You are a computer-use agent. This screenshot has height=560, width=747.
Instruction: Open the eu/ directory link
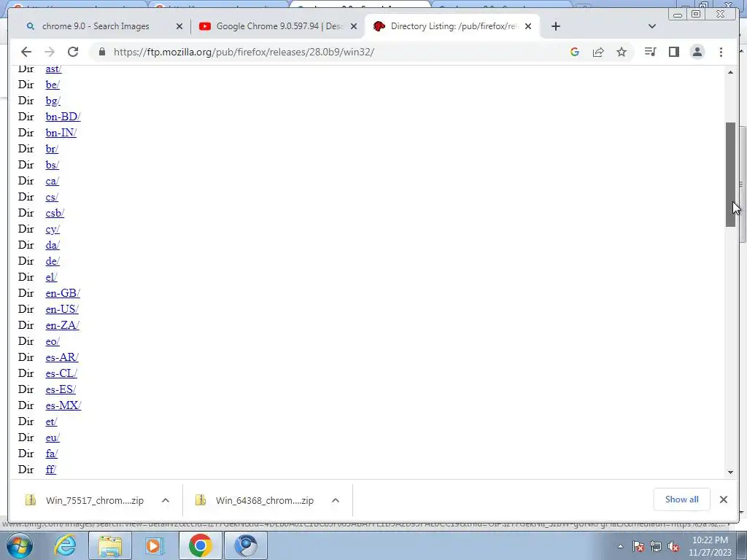coord(53,437)
